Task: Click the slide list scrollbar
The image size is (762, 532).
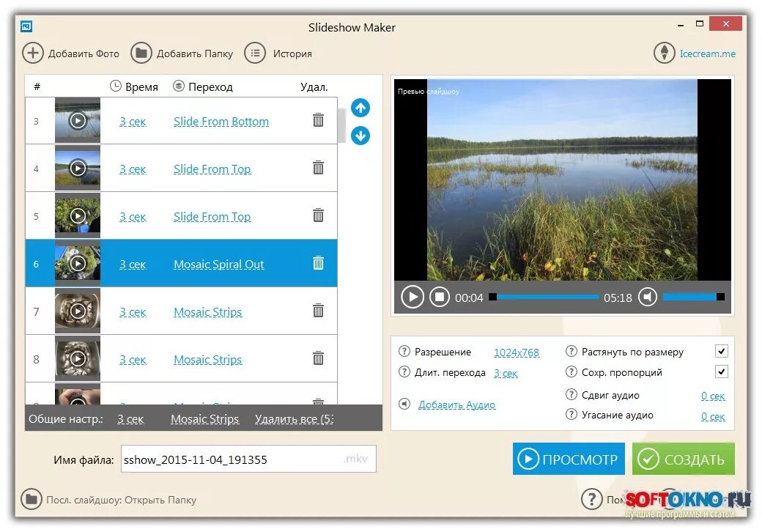Action: 341,125
